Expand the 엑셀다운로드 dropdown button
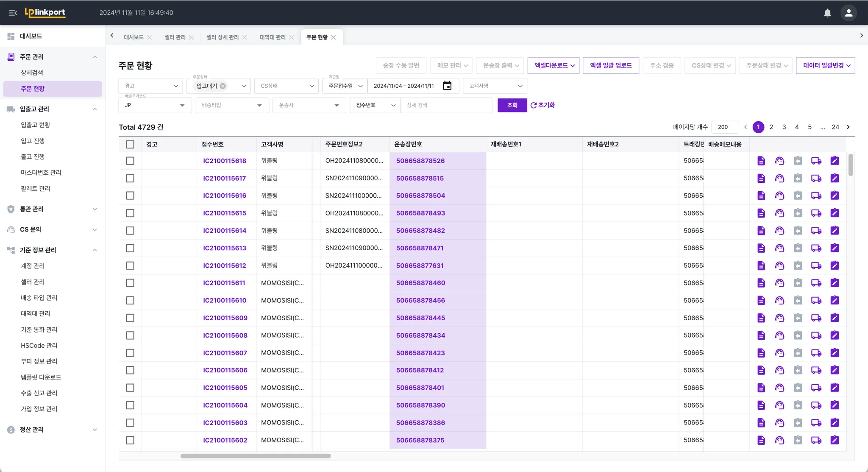The width and height of the screenshot is (868, 472). coord(554,65)
